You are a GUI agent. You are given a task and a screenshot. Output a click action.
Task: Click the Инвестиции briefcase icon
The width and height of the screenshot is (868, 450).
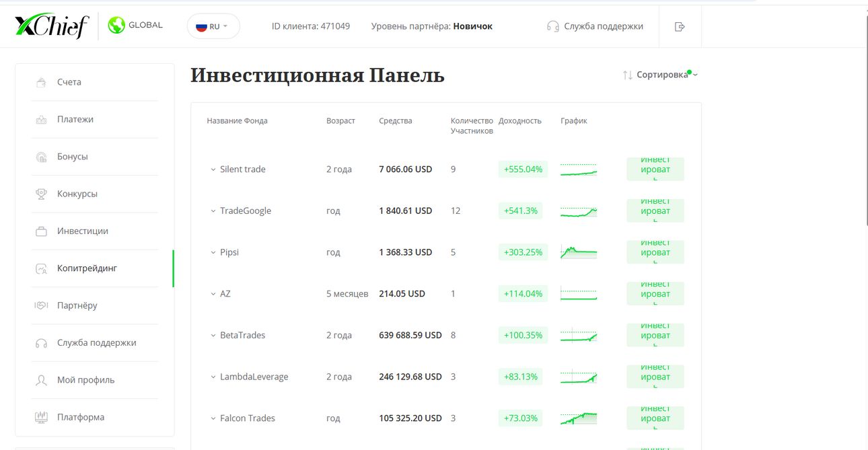[41, 231]
